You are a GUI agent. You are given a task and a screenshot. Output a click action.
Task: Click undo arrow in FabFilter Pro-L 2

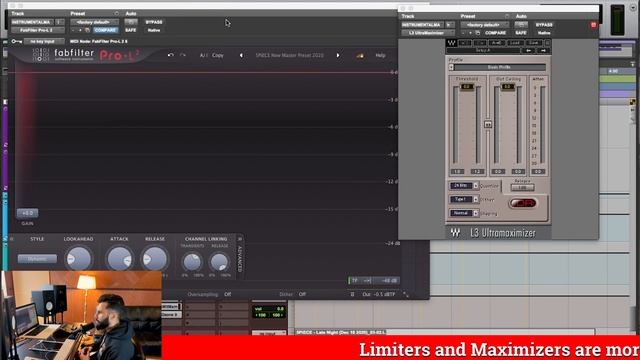[x=171, y=55]
